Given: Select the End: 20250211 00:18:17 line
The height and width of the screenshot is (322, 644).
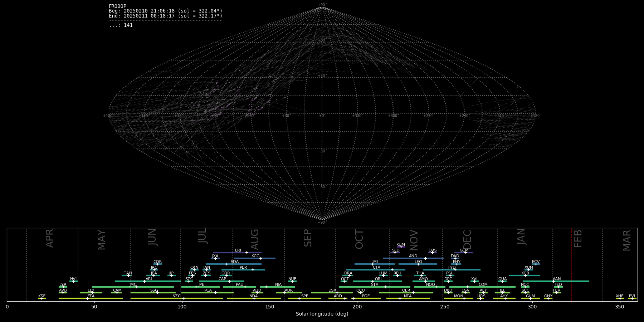Looking at the screenshot, I should tap(165, 16).
